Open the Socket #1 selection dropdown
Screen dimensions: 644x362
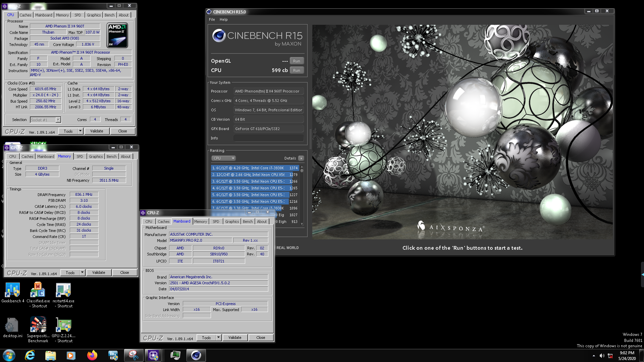58,120
